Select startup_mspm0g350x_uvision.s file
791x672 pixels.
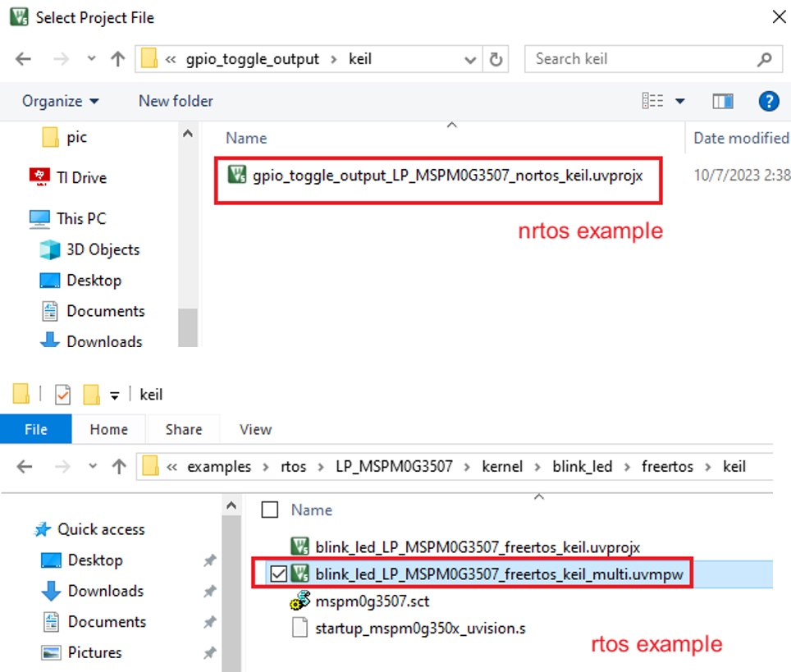point(419,629)
